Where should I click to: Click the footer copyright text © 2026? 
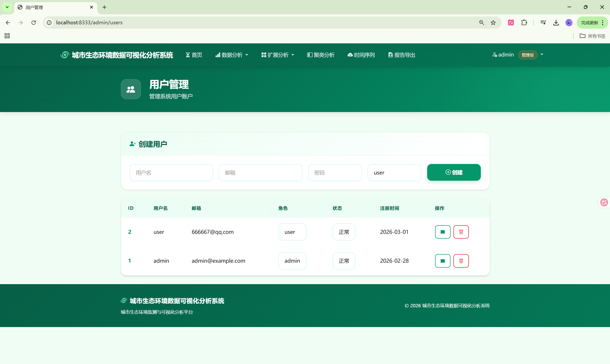[447, 306]
